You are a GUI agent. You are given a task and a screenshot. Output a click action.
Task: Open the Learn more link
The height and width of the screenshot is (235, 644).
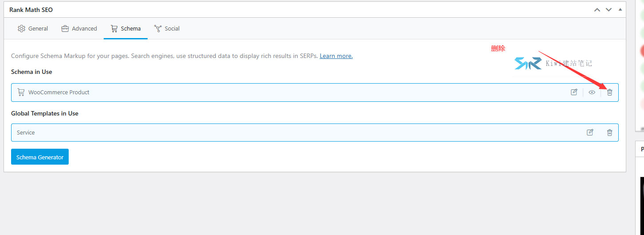[x=336, y=56]
